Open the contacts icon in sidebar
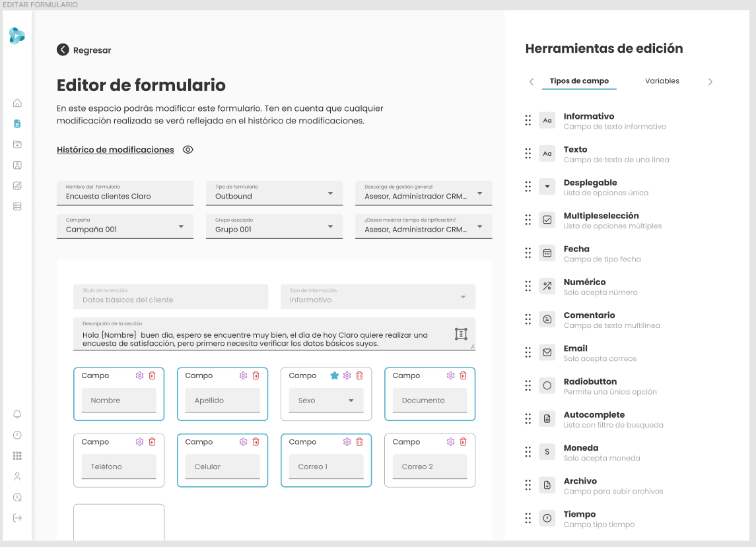Image resolution: width=756 pixels, height=547 pixels. (x=17, y=166)
